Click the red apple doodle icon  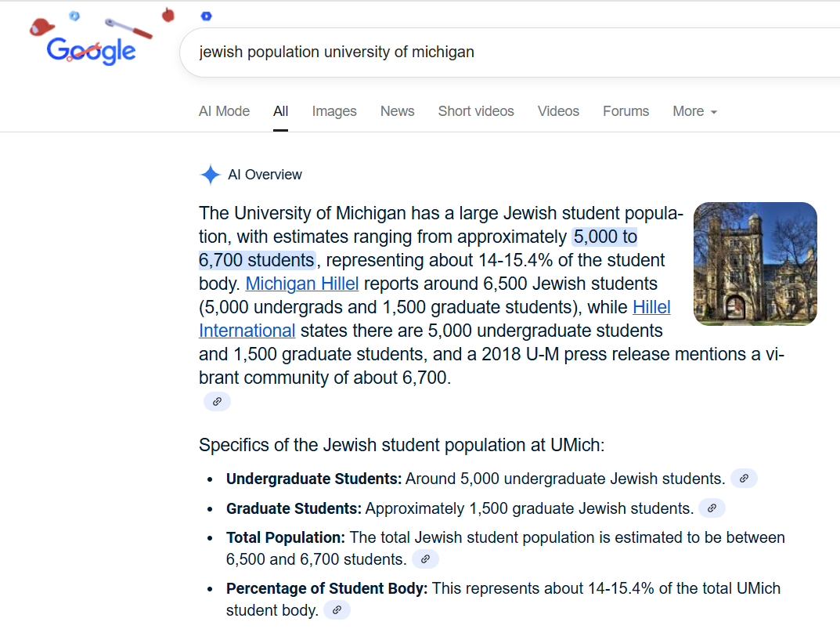168,15
